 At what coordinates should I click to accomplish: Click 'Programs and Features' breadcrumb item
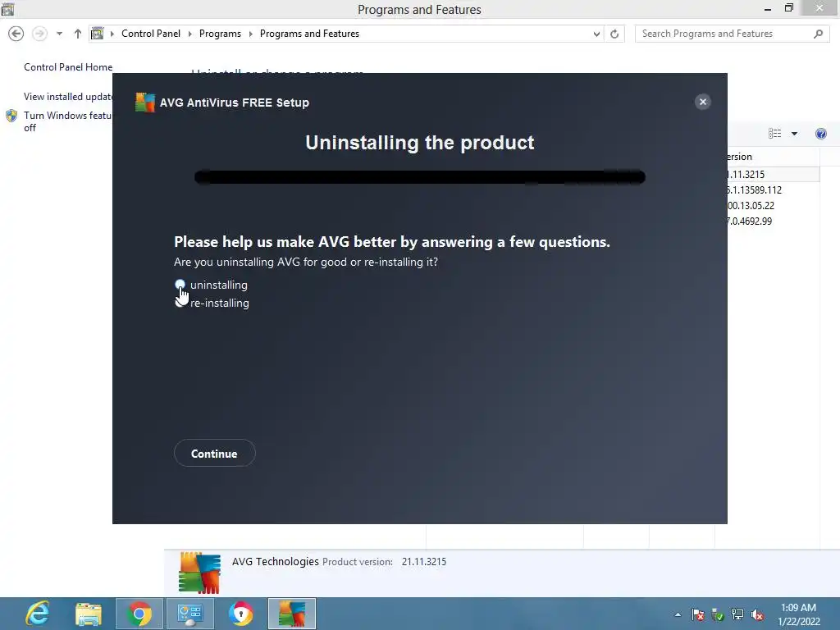(309, 34)
